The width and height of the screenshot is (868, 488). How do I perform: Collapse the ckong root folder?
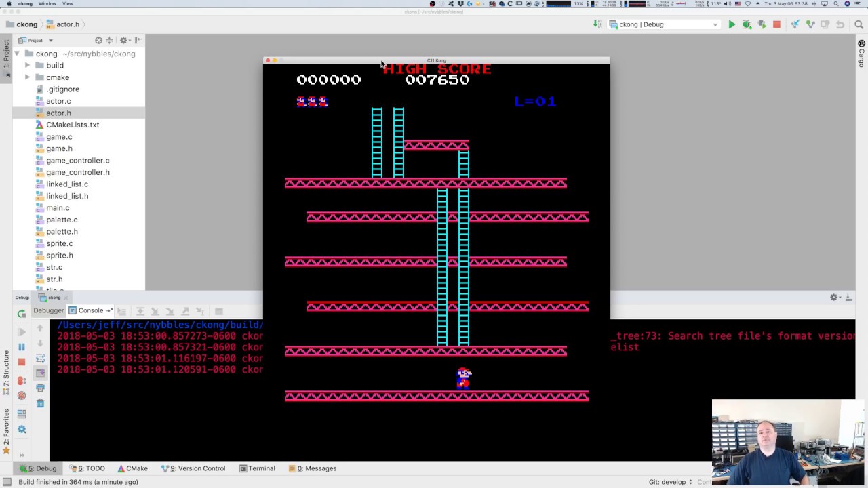(x=18, y=54)
